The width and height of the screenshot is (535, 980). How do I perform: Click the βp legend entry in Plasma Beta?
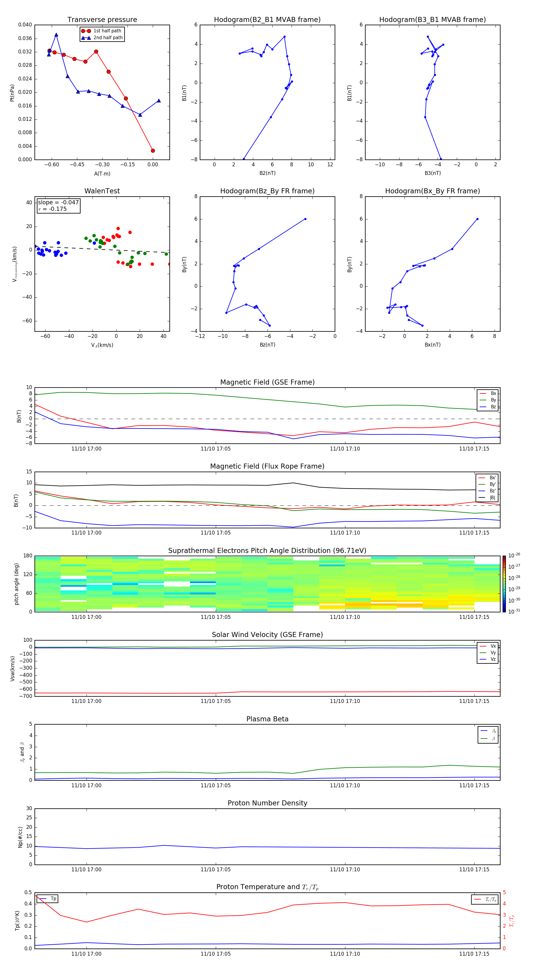click(488, 731)
